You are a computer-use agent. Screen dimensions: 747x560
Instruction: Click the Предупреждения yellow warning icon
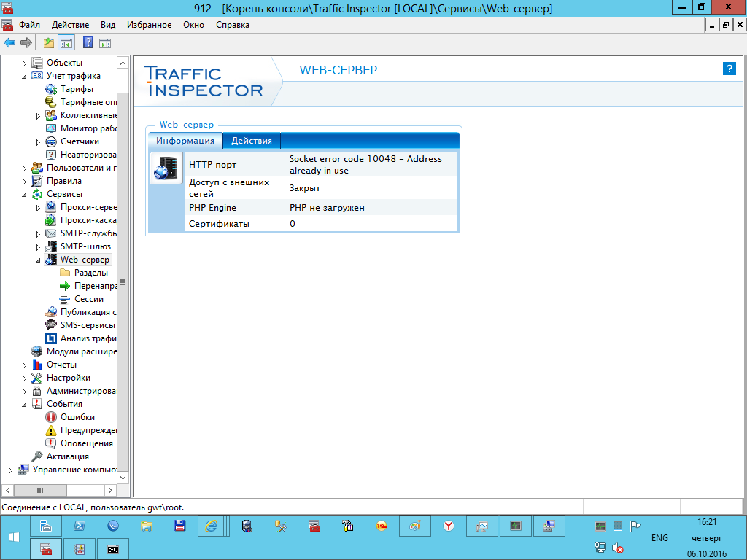point(51,430)
